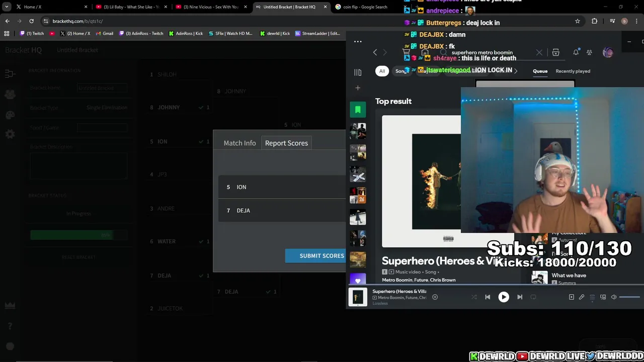Open purple heart Liked Songs playlist tile
Viewport: 644px width, 362px height.
point(358,280)
